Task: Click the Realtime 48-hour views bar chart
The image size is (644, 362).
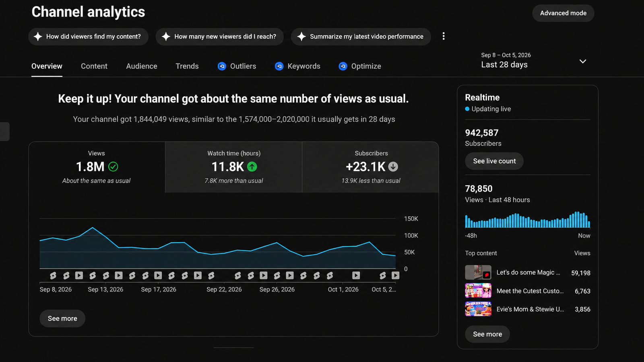Action: click(x=528, y=220)
